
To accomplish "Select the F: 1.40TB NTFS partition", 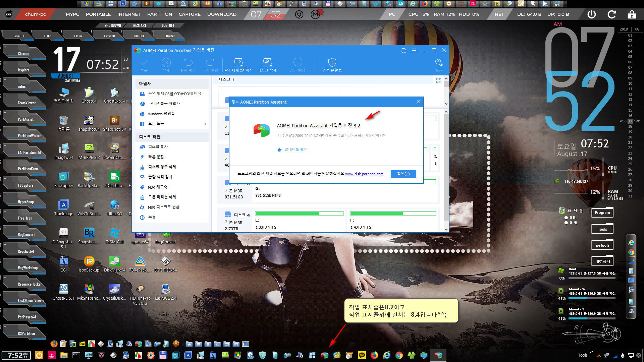I will (x=393, y=220).
